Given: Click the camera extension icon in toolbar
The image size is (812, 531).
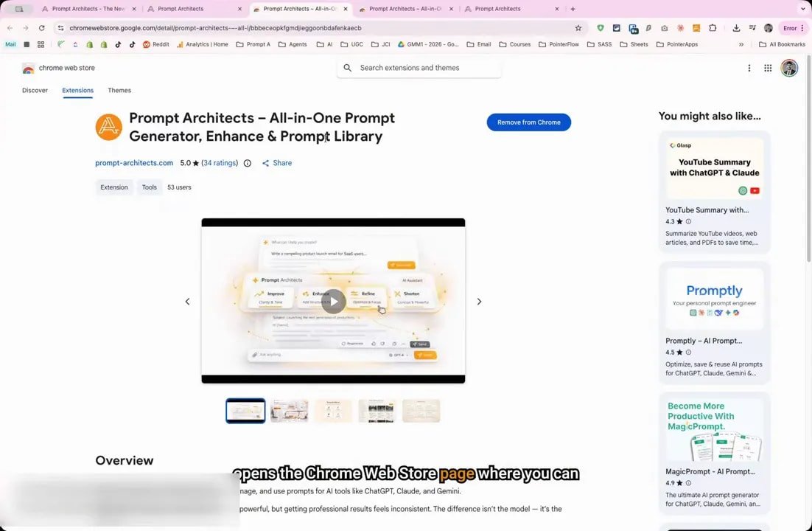Looking at the screenshot, I should coord(665,28).
